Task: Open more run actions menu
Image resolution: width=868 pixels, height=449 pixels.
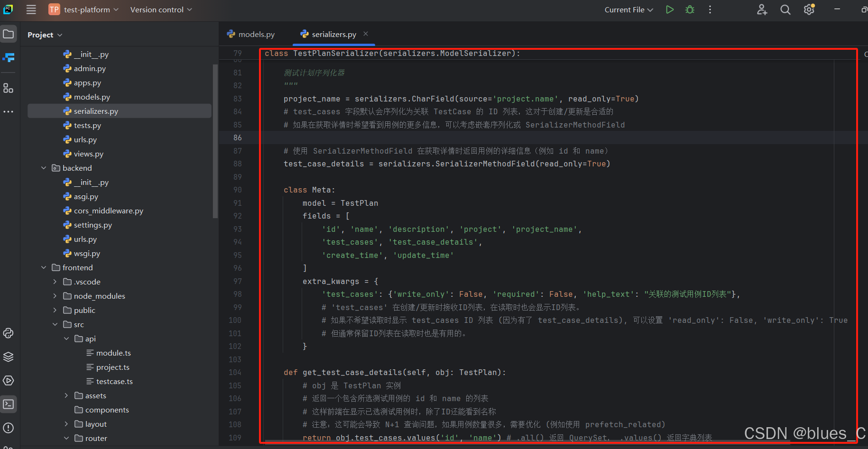Action: tap(710, 9)
